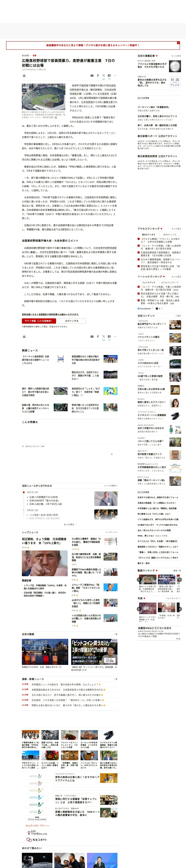
Task: Open 北九州で機関車脱線 ranking article
Action: click(160, 261)
